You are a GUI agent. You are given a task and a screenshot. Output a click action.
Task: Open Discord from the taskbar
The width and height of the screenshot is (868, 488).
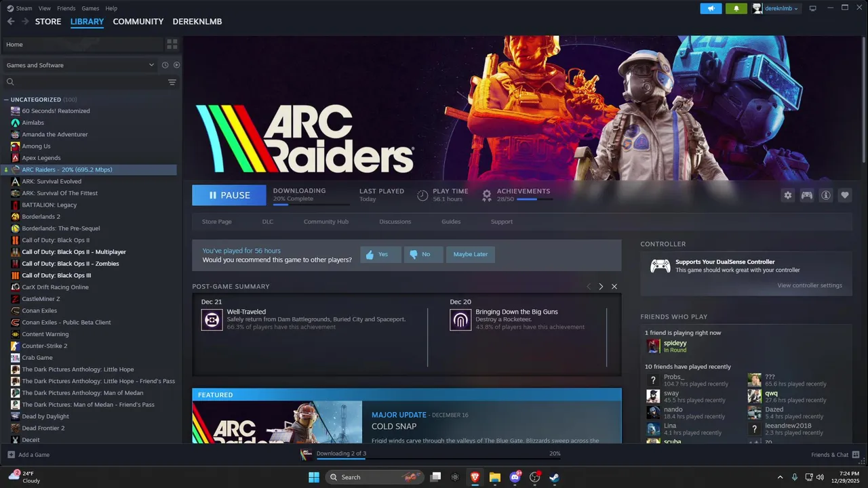515,477
